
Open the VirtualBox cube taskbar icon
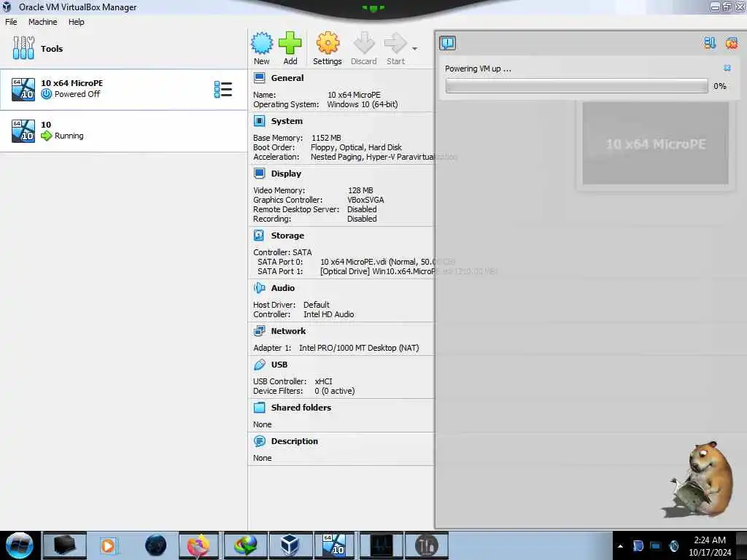pyautogui.click(x=289, y=545)
